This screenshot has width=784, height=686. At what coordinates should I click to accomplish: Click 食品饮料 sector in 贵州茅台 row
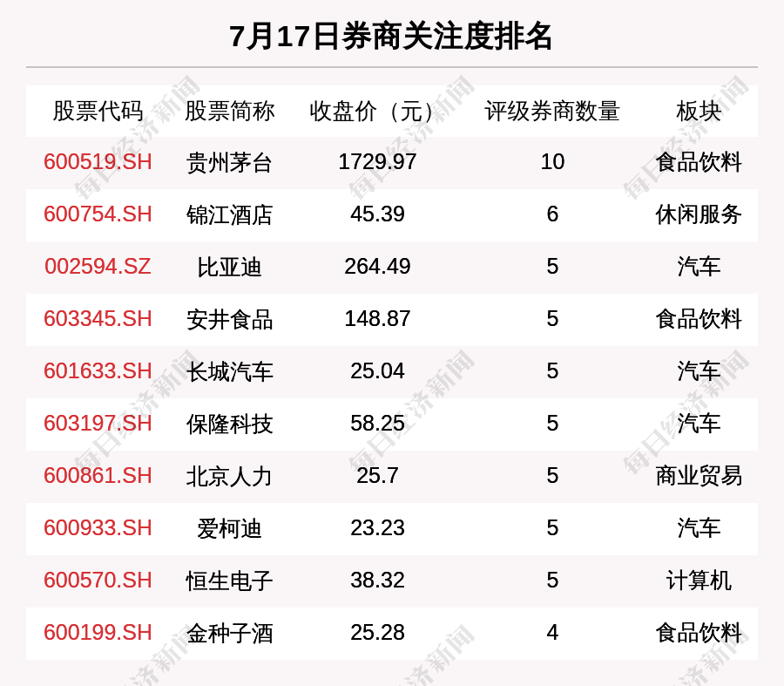click(699, 163)
